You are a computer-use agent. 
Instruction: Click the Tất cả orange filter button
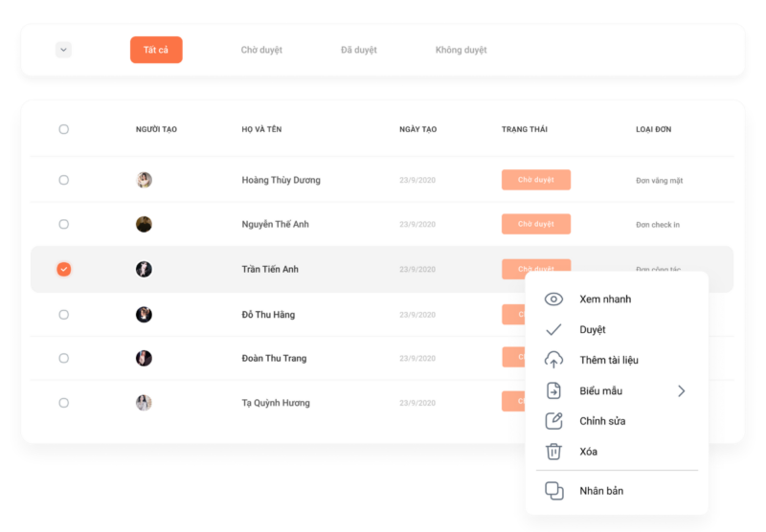tap(156, 50)
